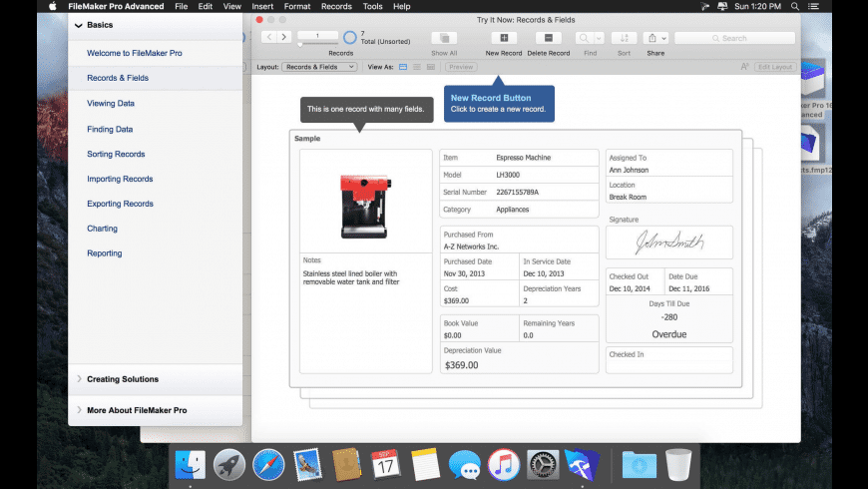Open Contacts book in Dock
Viewport: 868px width, 489px height.
(346, 464)
